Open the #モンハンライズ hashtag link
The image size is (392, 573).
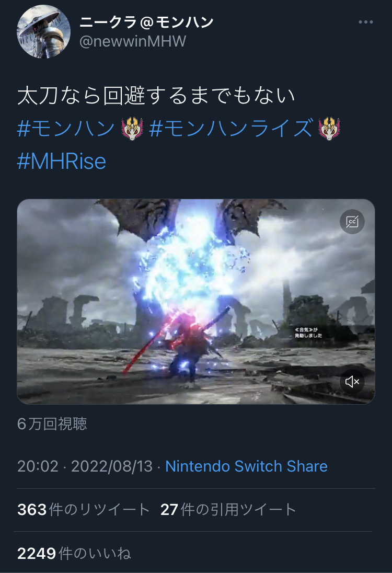click(231, 128)
